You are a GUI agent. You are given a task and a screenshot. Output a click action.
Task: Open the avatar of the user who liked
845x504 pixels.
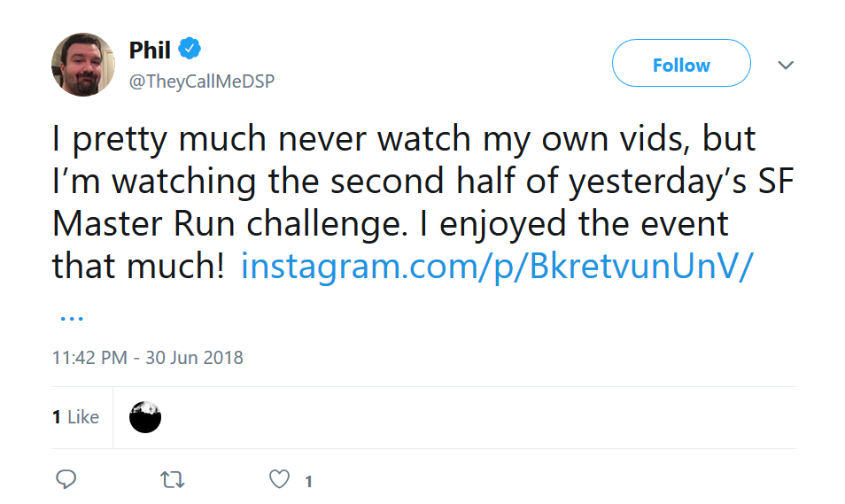click(x=145, y=417)
